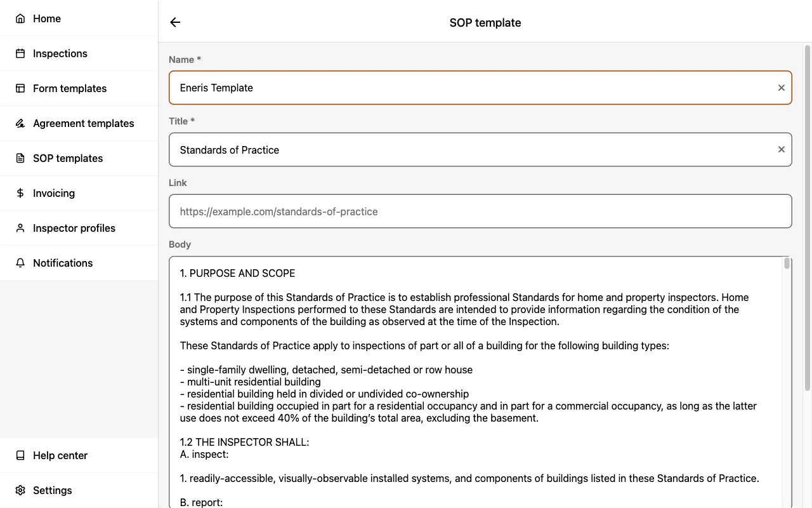Open Agreement templates using the pen icon
The height and width of the screenshot is (508, 812).
(x=20, y=123)
